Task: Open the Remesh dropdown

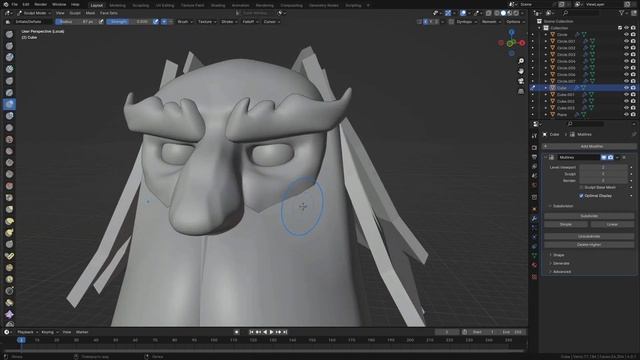Action: [491, 22]
